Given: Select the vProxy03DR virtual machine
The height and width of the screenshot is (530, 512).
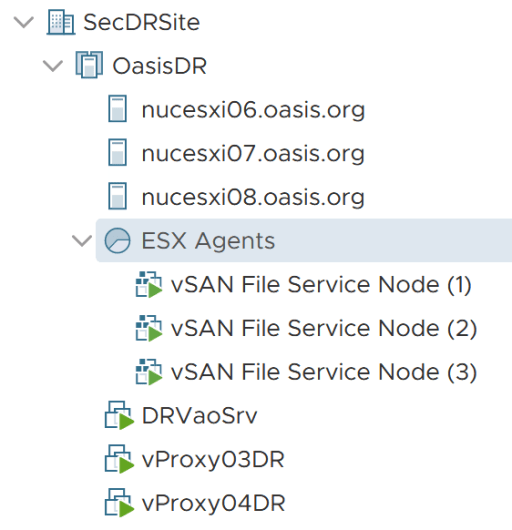Looking at the screenshot, I should 213,460.
